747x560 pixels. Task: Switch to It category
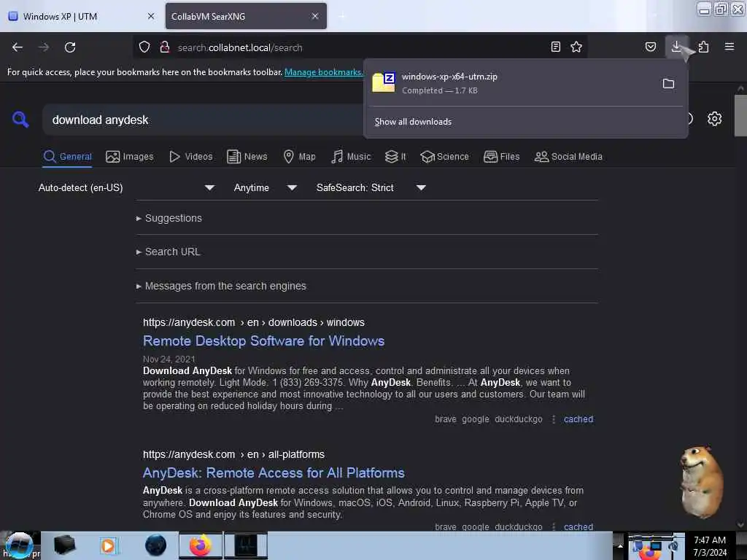tap(395, 157)
